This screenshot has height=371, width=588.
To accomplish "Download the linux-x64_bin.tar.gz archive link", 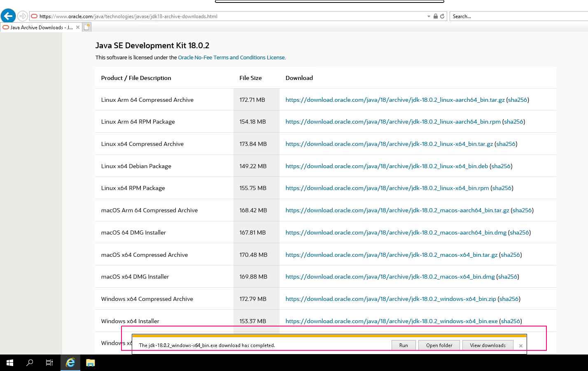I will coord(389,144).
